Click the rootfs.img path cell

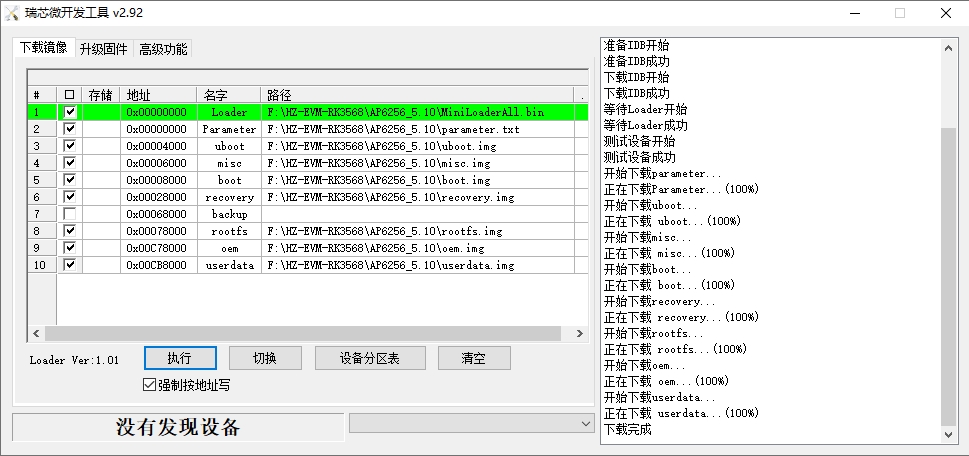[x=417, y=231]
